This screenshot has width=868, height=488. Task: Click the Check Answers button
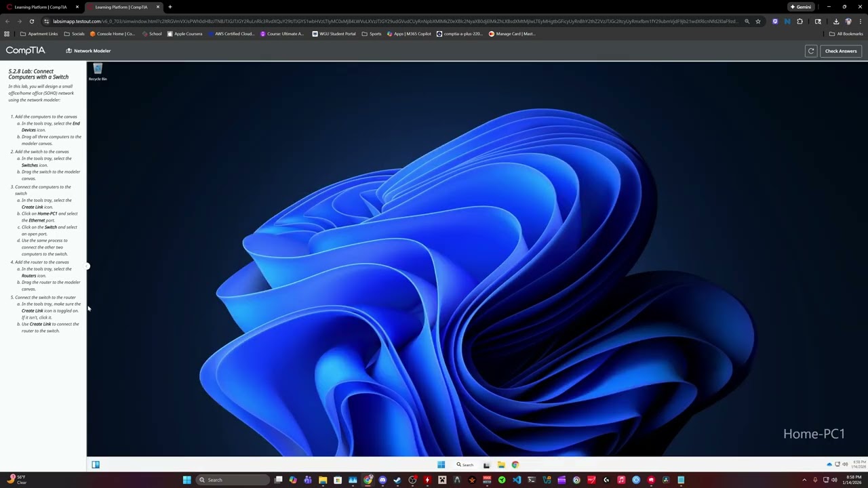841,51
